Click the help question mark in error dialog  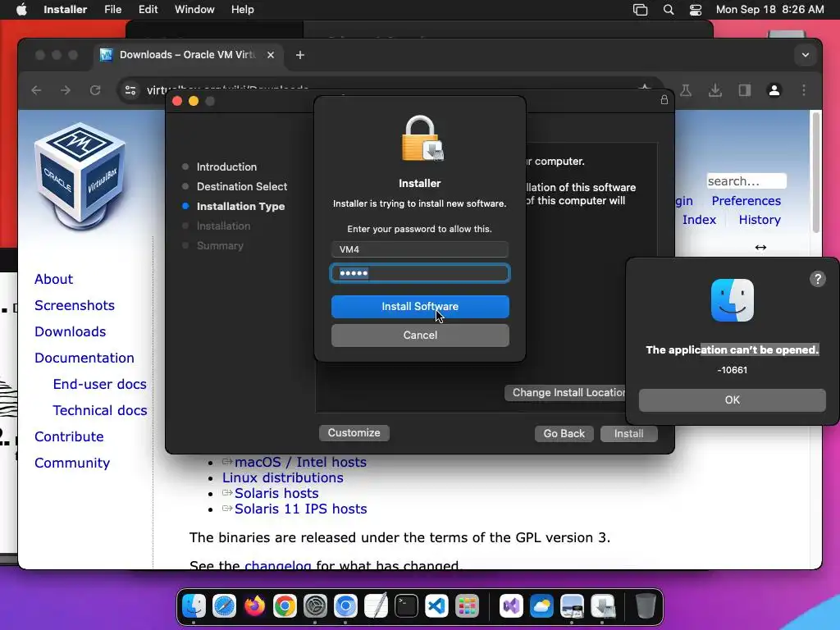point(818,279)
